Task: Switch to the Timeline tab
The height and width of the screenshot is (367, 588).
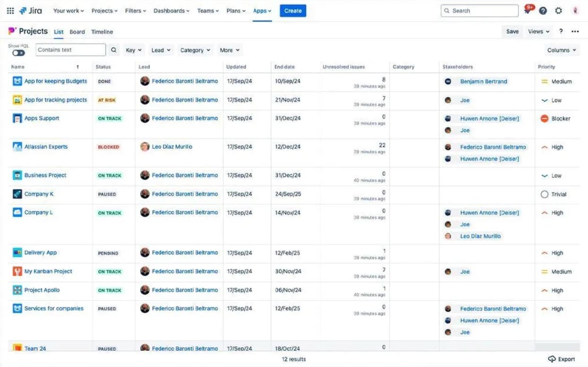Action: pyautogui.click(x=102, y=32)
